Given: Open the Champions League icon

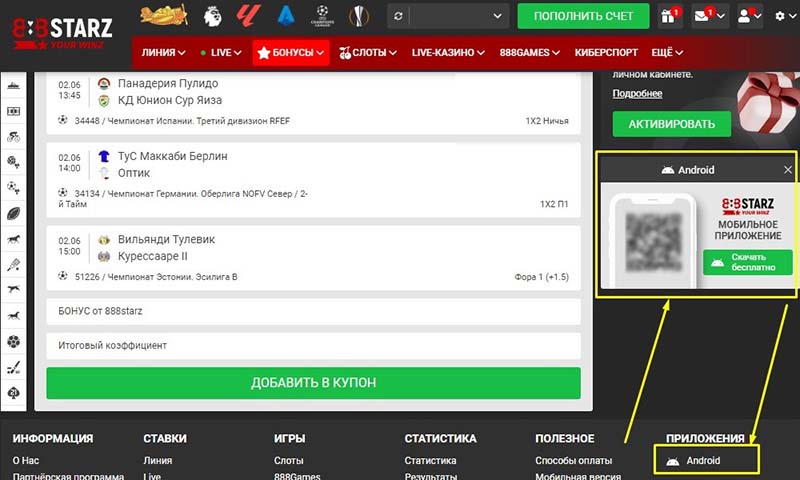Looking at the screenshot, I should 322,16.
